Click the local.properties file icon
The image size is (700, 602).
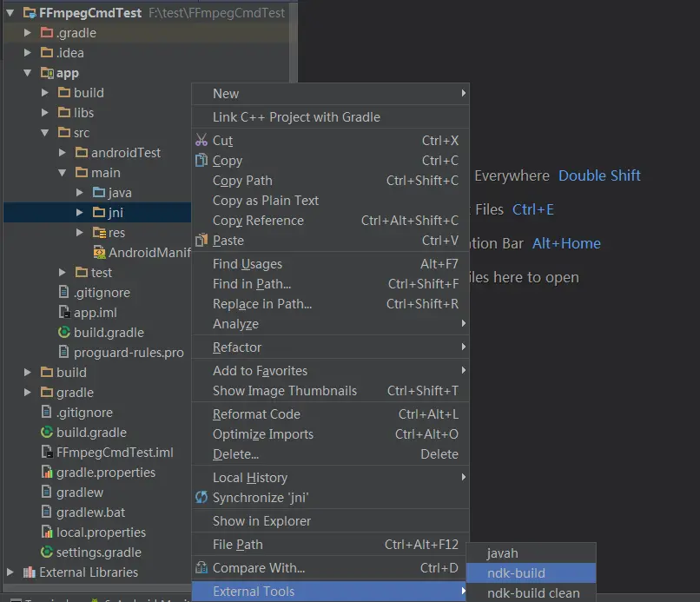[47, 532]
